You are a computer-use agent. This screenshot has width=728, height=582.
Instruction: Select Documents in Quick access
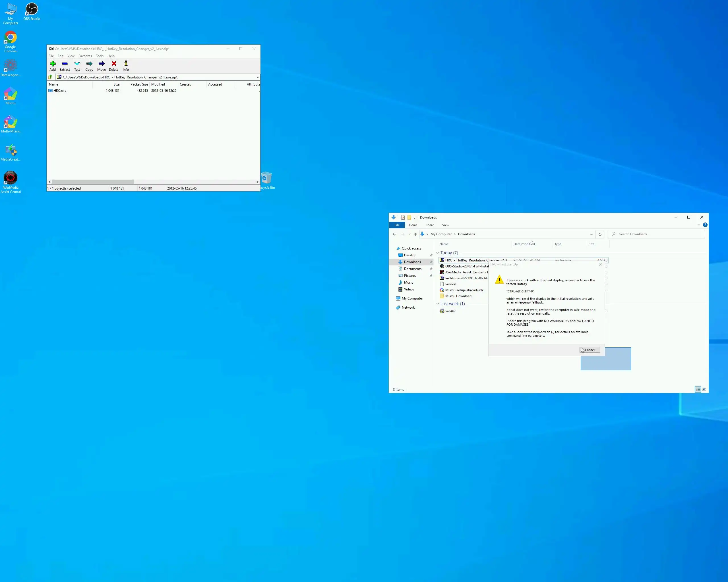pyautogui.click(x=412, y=269)
